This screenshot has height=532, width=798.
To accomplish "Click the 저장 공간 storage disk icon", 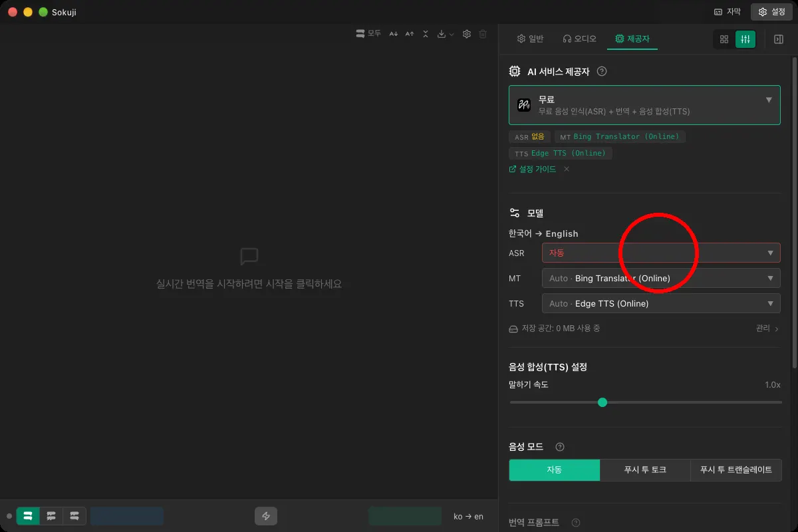I will [513, 329].
